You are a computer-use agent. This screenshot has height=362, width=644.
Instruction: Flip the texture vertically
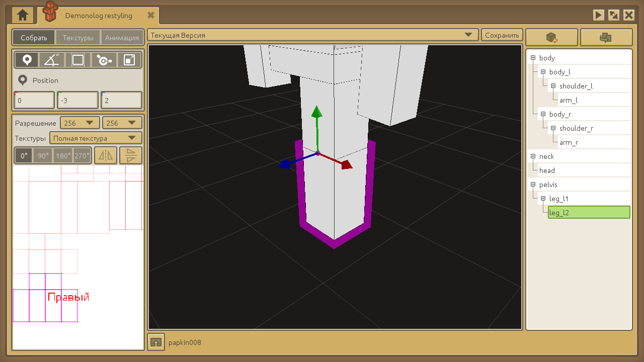pos(131,156)
